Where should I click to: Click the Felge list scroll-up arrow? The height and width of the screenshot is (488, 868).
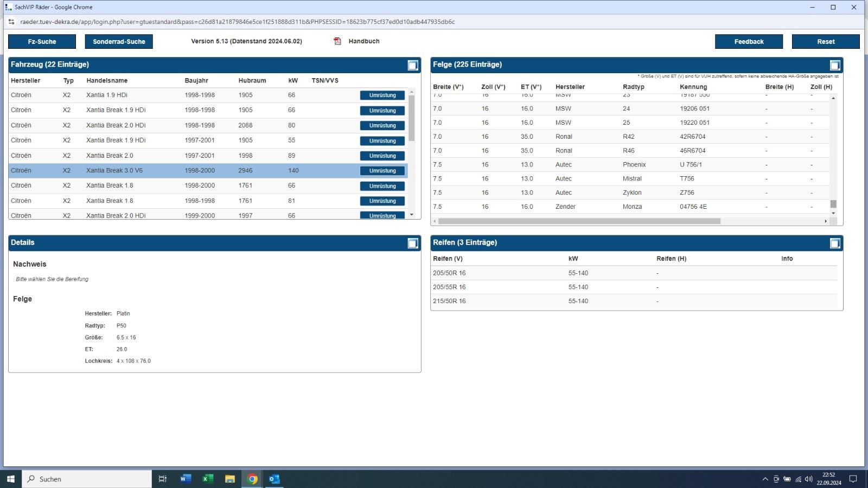(x=833, y=98)
